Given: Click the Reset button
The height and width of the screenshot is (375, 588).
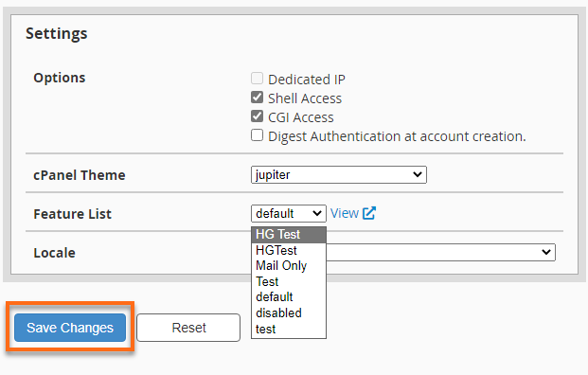Looking at the screenshot, I should (188, 328).
